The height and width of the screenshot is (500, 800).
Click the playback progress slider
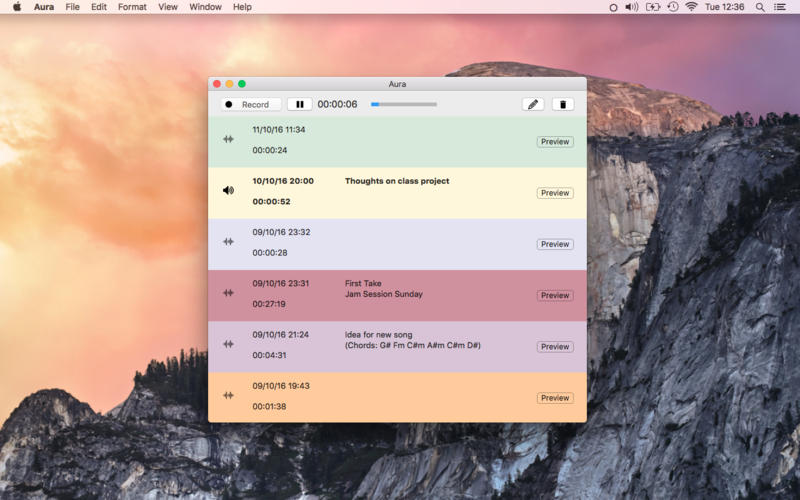click(403, 104)
